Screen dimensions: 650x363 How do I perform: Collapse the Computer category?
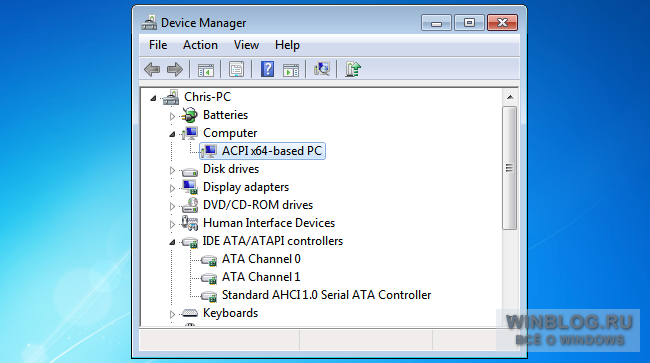pyautogui.click(x=172, y=134)
